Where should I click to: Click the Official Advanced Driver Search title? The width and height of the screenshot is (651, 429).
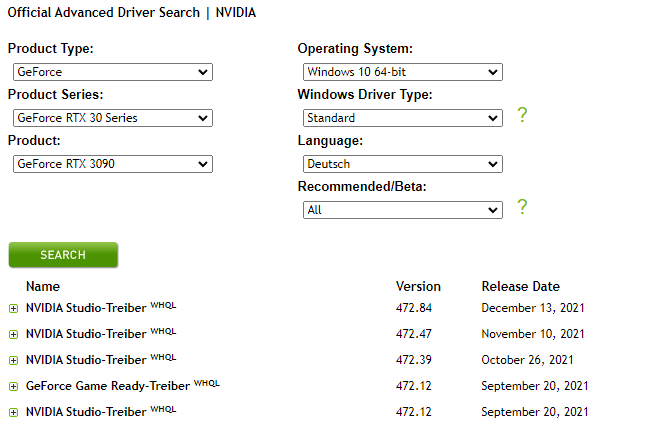point(132,12)
